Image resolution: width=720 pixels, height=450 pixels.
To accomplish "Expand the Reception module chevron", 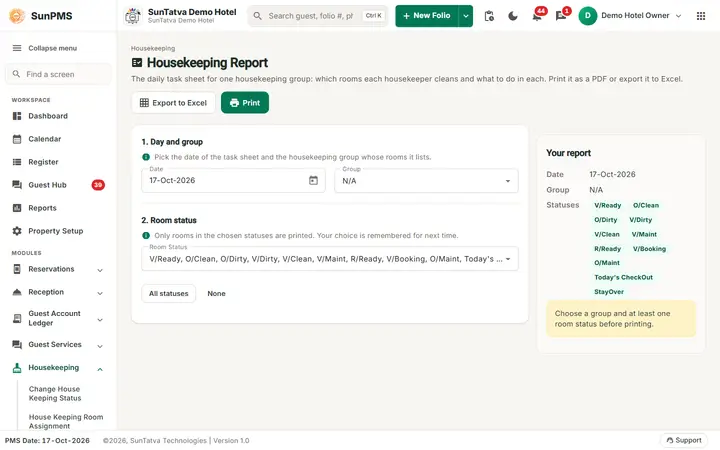I will pos(100,293).
